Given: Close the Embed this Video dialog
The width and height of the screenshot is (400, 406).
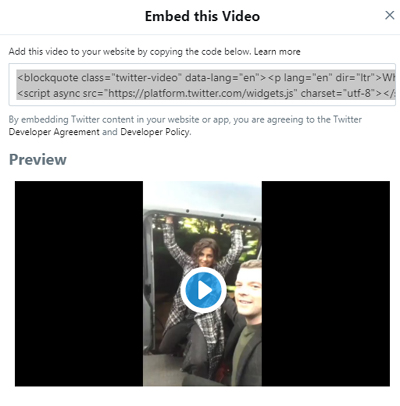Looking at the screenshot, I should click(x=390, y=15).
